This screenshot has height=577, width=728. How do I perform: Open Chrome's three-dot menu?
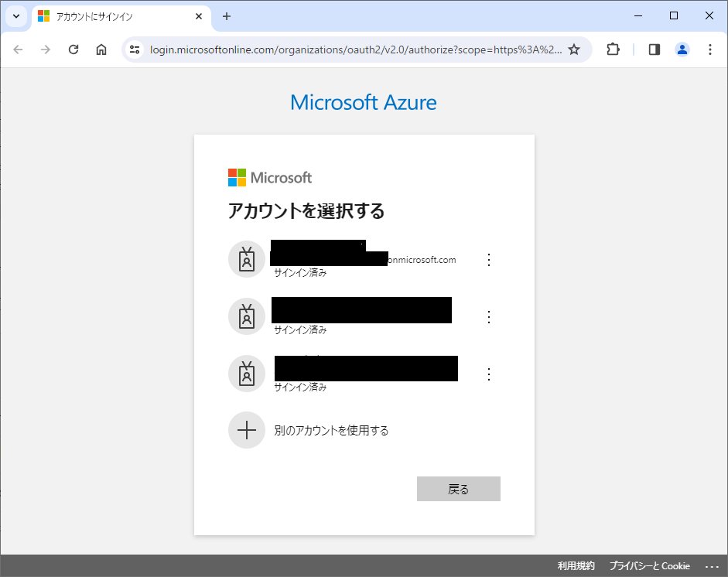710,50
